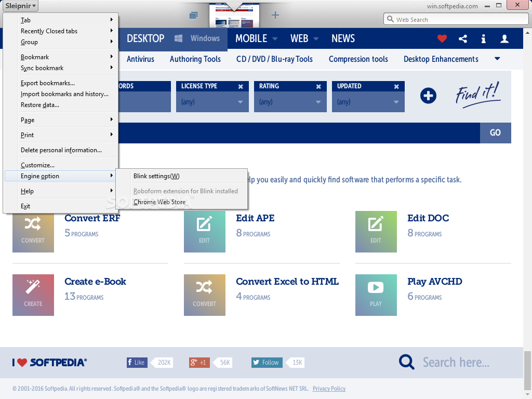Select Export bookmarks menu item
The height and width of the screenshot is (399, 532).
[60, 83]
